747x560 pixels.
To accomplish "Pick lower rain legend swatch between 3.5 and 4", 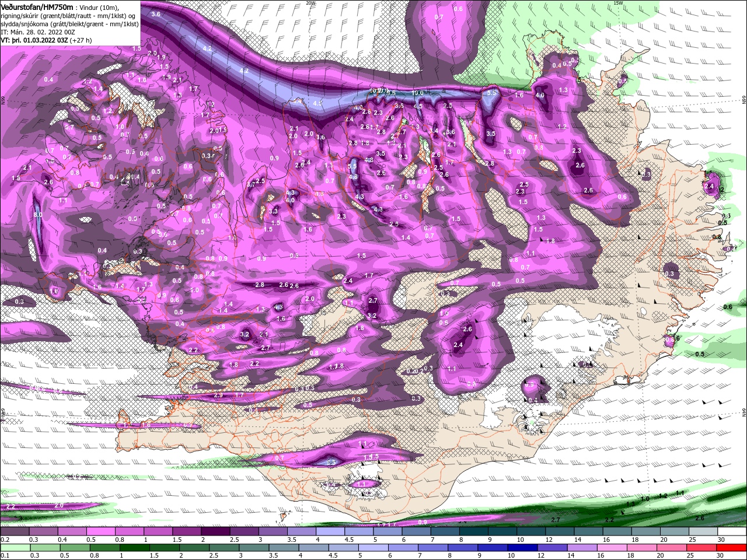I will click(284, 548).
